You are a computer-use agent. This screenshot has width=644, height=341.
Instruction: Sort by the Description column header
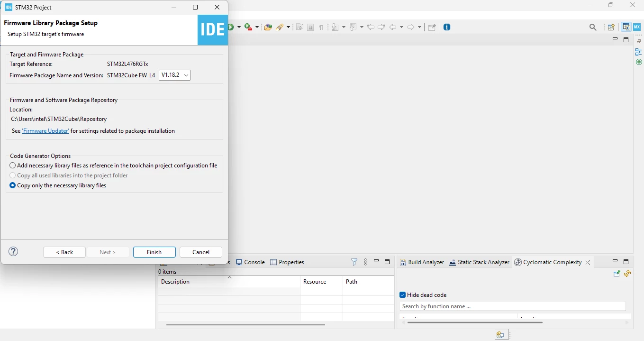pos(229,282)
